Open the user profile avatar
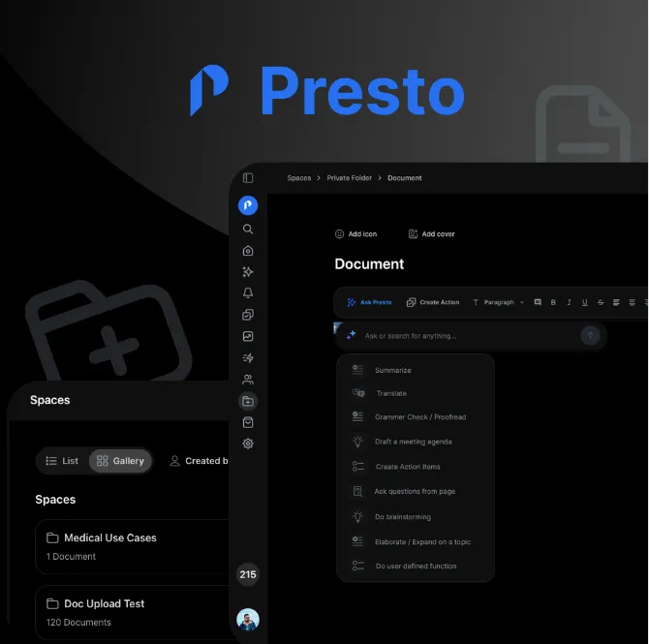The image size is (649, 644). coord(248,620)
